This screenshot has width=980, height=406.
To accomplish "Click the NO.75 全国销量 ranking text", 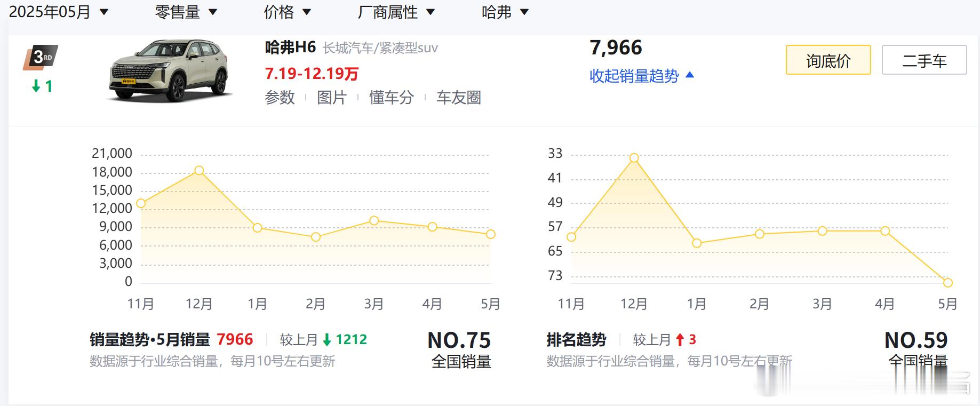I will point(460,350).
